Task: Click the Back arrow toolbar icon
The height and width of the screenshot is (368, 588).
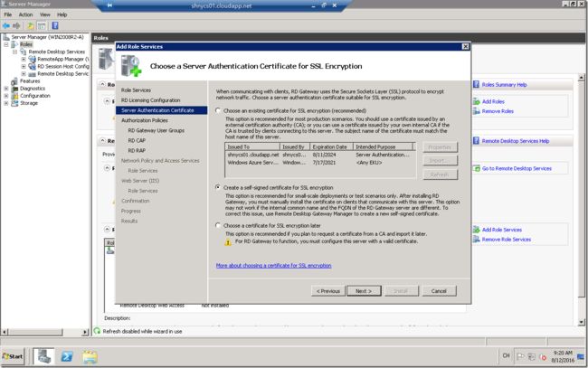Action: pos(6,25)
